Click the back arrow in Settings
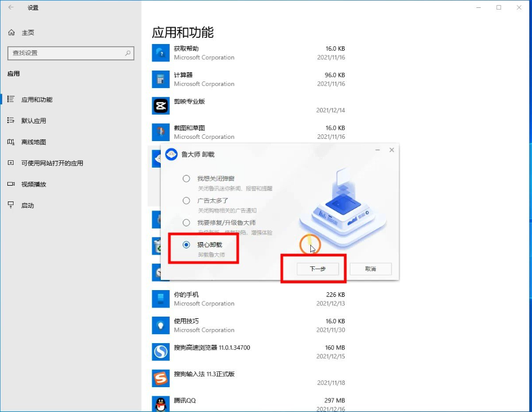532x412 pixels. (x=11, y=7)
